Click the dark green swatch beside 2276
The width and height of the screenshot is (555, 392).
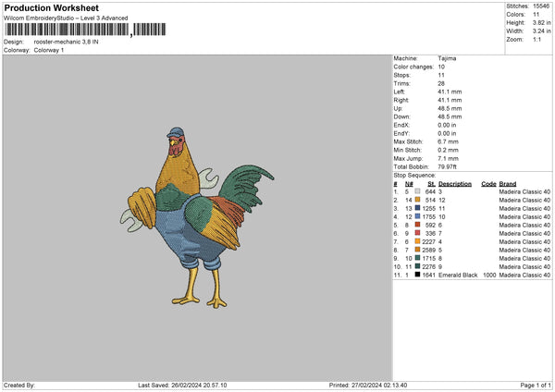(418, 266)
